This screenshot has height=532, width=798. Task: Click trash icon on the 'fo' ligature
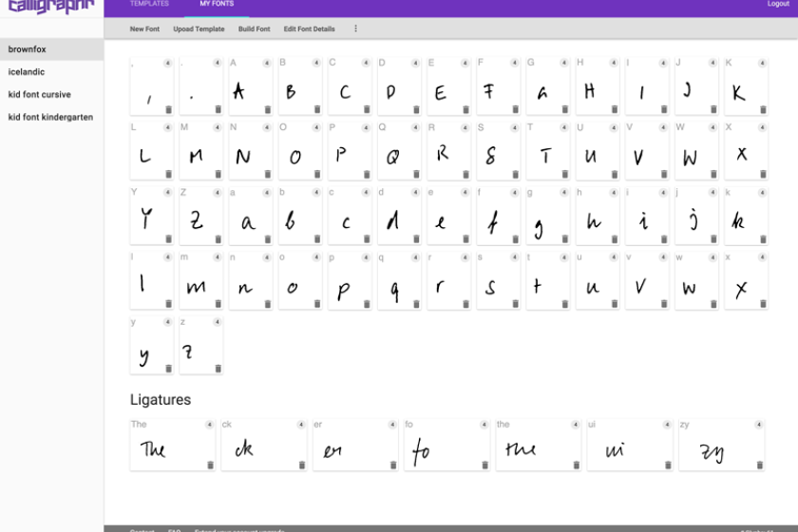coord(485,465)
